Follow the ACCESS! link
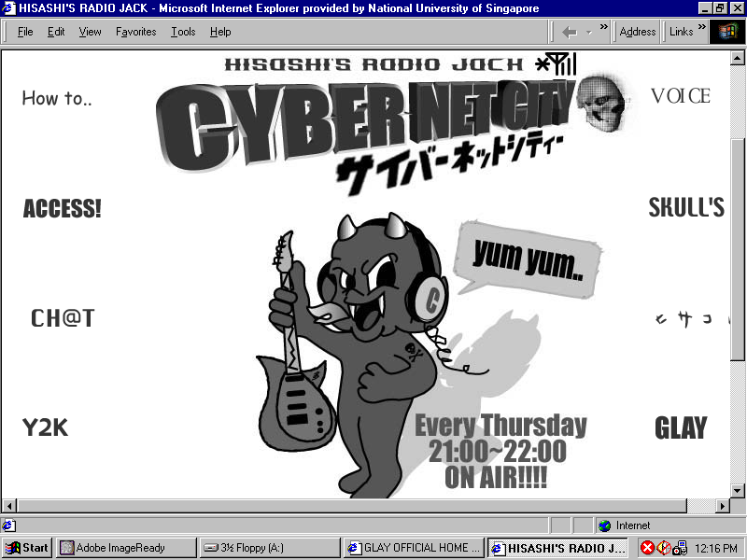This screenshot has height=560, width=747. tap(62, 209)
